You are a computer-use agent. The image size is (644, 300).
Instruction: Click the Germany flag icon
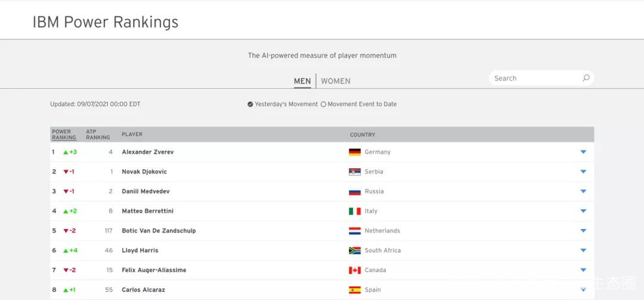click(355, 152)
